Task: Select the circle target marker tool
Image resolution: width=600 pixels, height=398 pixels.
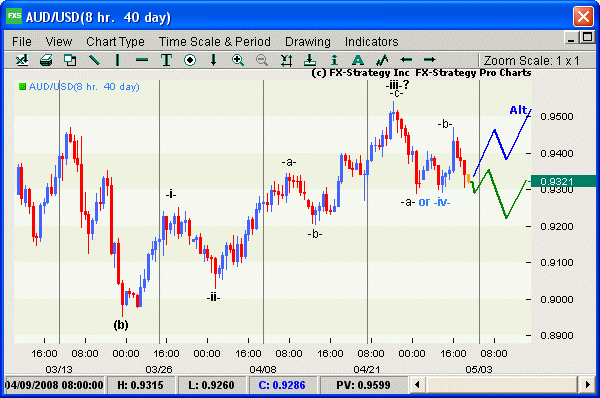Action: (190, 60)
